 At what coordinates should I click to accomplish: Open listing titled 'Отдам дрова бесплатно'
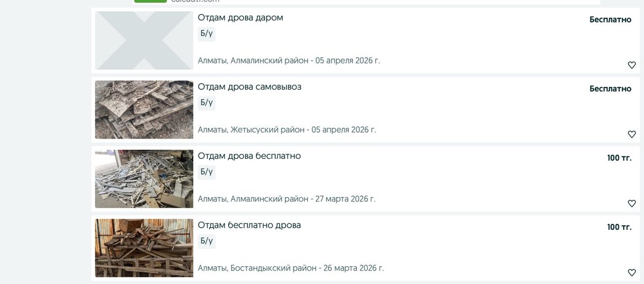[x=250, y=156]
